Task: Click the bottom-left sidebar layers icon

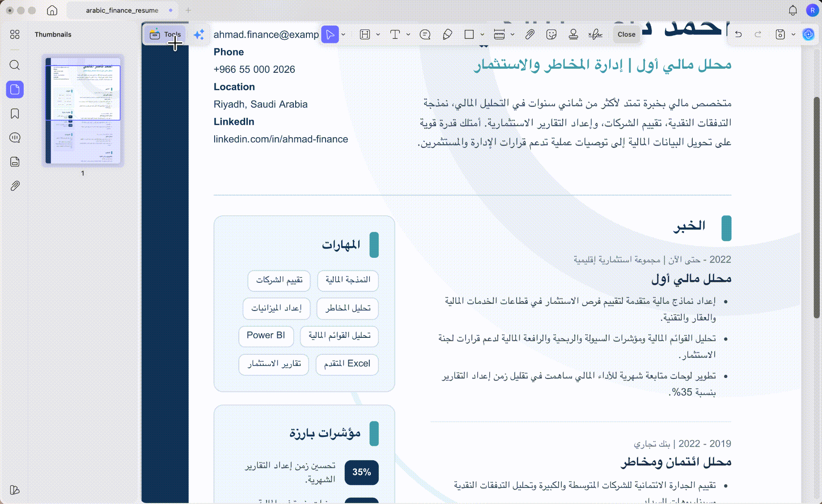Action: point(15,490)
